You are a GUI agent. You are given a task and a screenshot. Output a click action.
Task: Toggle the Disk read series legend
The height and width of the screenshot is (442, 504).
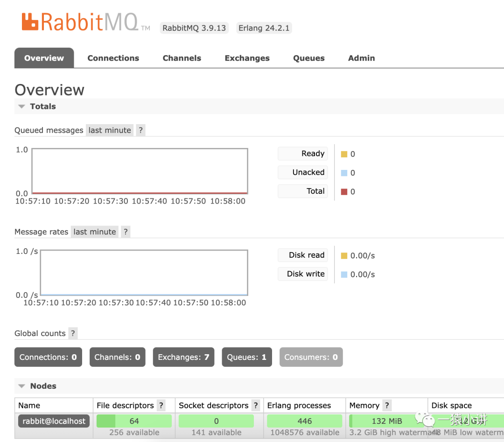(x=303, y=255)
